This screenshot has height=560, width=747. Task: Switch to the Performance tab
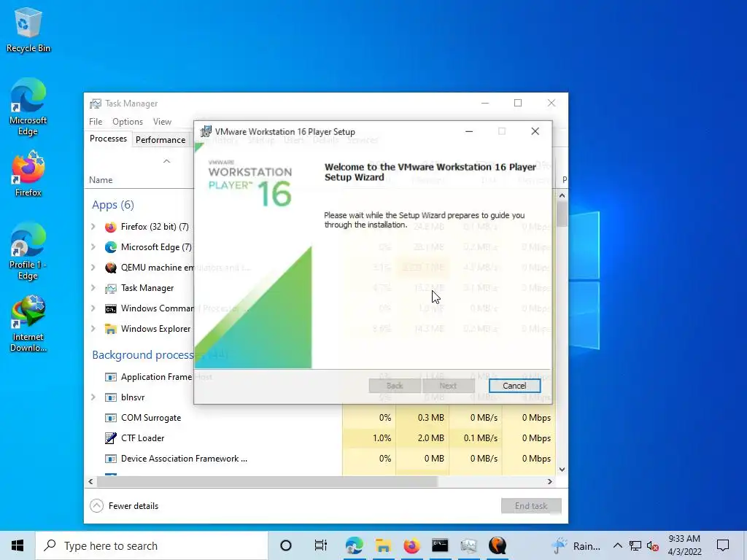pos(160,140)
